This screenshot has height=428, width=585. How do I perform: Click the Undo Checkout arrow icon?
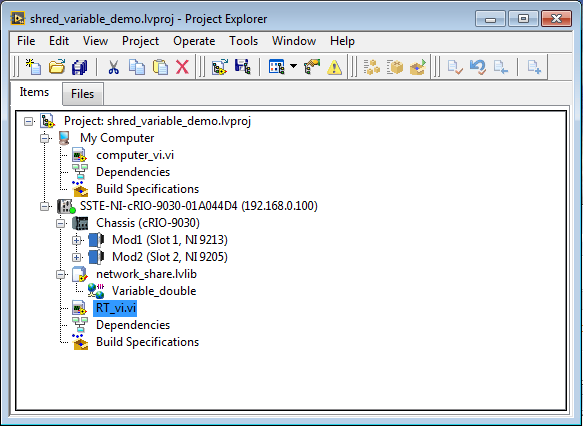tap(478, 67)
